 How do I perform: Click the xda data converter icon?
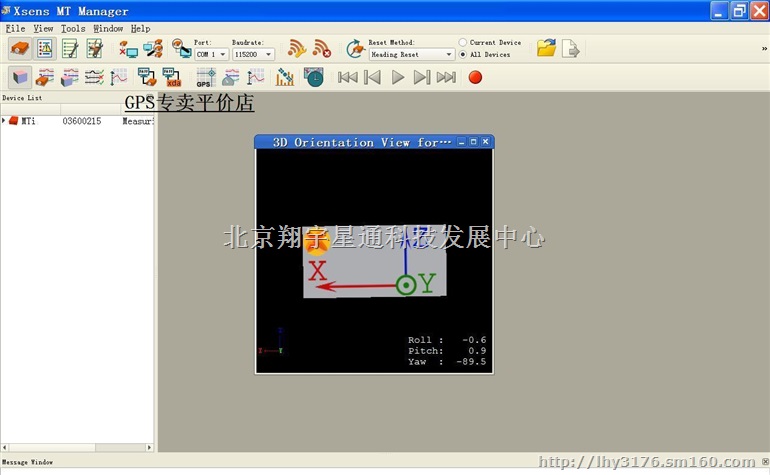pyautogui.click(x=172, y=77)
